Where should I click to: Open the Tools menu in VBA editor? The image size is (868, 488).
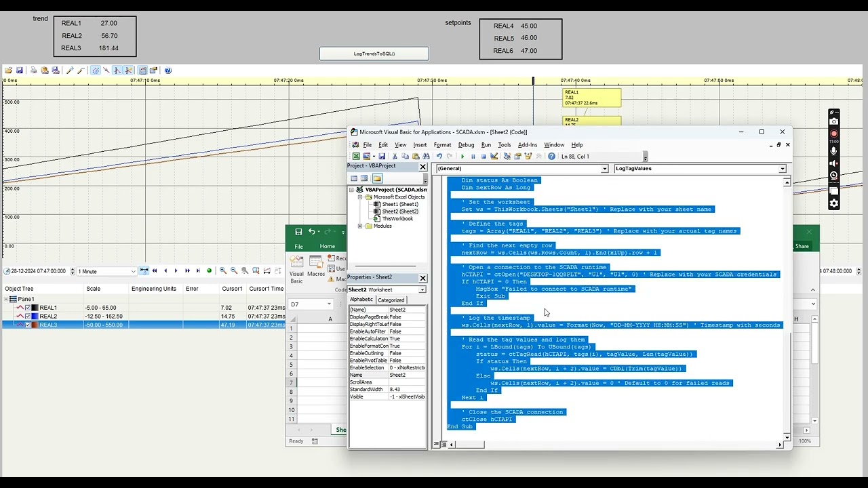[504, 145]
